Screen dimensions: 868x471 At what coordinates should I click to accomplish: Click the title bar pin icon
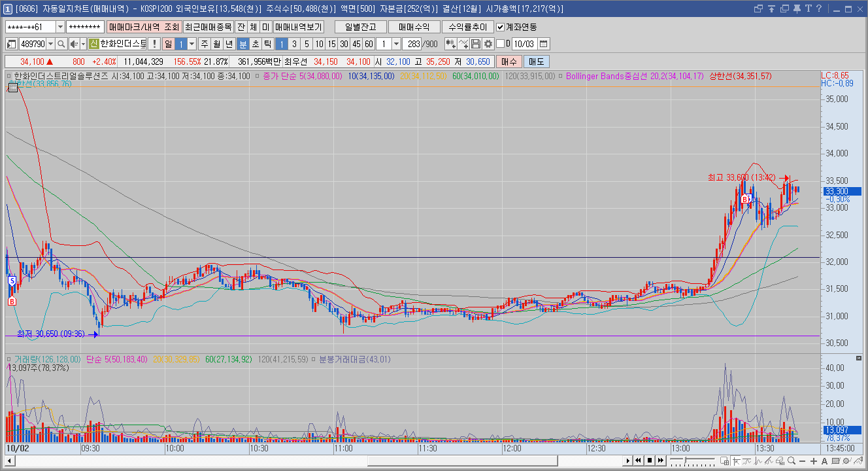(x=797, y=9)
